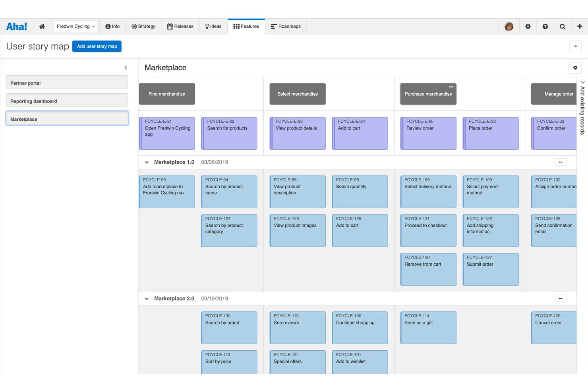Viewport: 588px width, 392px height.
Task: Open Marketplace map settings gear
Action: click(x=575, y=68)
